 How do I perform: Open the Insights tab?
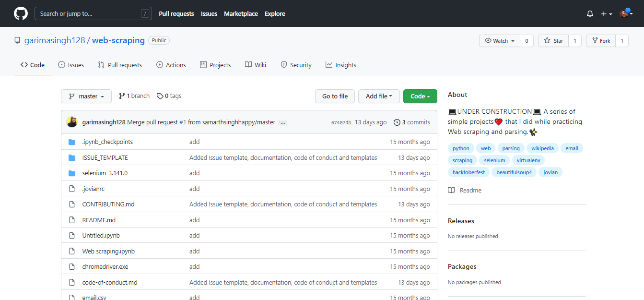340,65
